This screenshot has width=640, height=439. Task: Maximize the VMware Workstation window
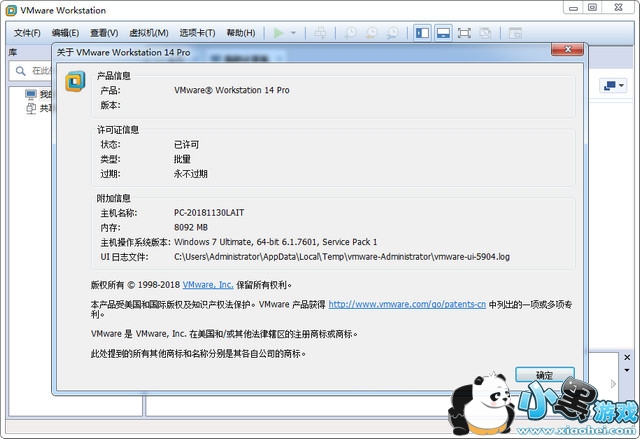coord(593,8)
